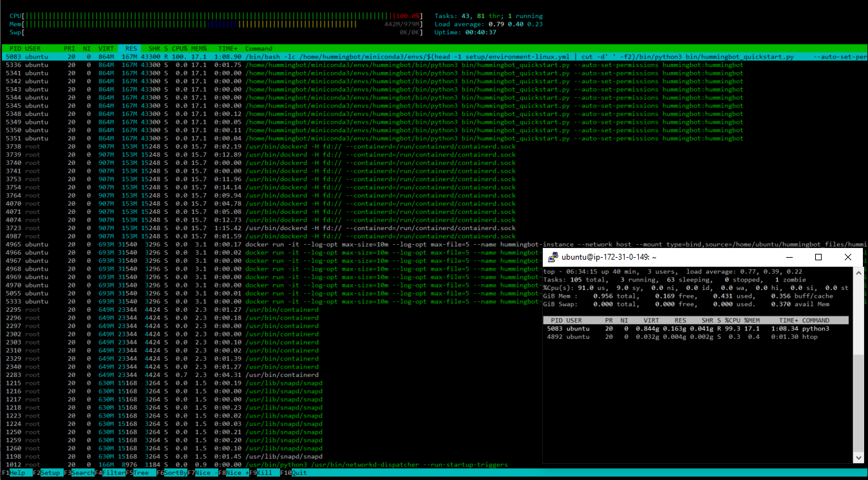Open the SortBy menu in htop
The width and height of the screenshot is (868, 480).
(172, 473)
